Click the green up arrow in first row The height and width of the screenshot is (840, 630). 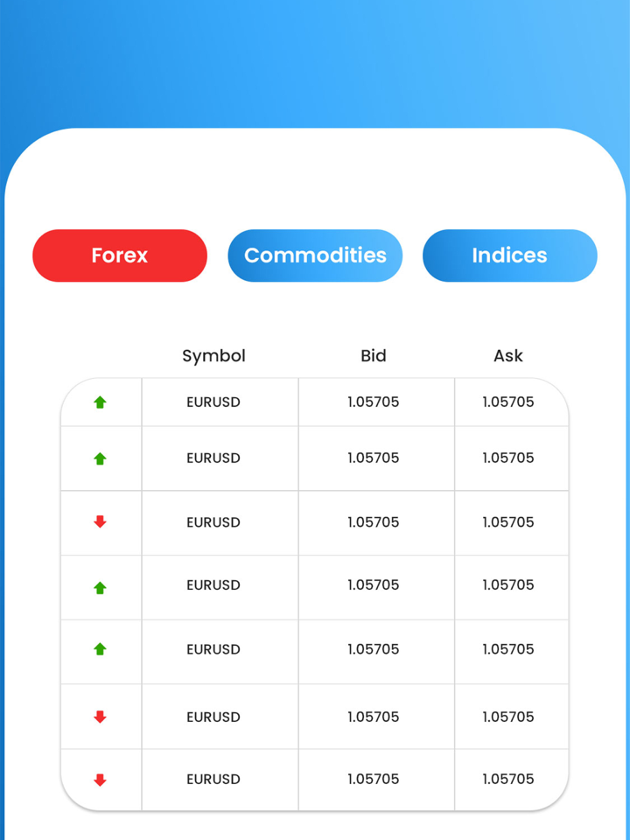(x=100, y=402)
